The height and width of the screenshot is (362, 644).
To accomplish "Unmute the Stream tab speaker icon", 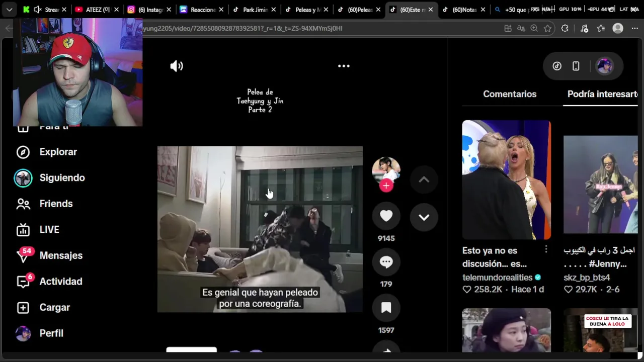I will point(37,10).
